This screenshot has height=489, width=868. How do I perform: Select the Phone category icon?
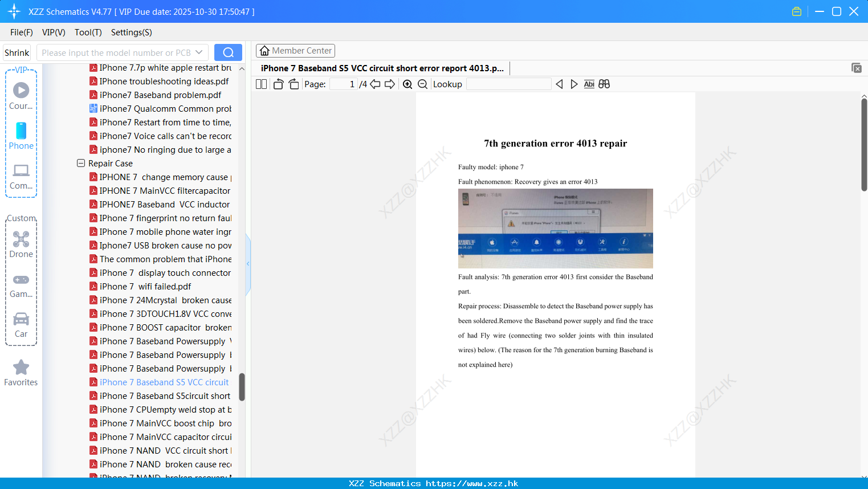(21, 136)
